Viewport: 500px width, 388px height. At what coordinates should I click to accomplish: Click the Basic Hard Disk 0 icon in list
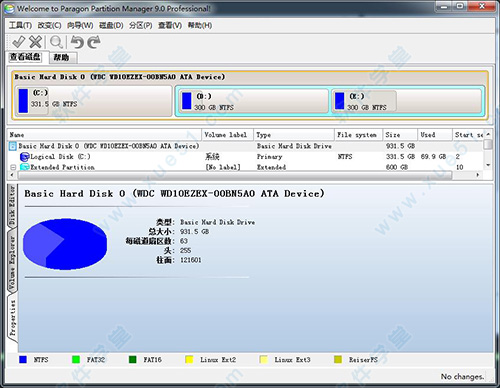tap(13, 146)
